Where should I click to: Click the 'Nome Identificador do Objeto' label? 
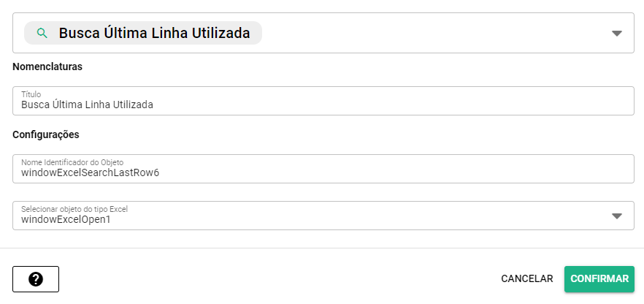tap(72, 162)
